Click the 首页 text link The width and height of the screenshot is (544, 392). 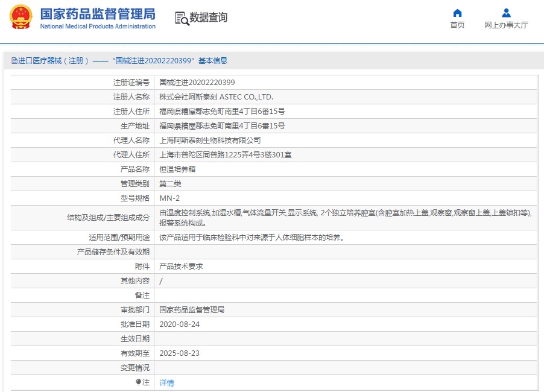(457, 25)
